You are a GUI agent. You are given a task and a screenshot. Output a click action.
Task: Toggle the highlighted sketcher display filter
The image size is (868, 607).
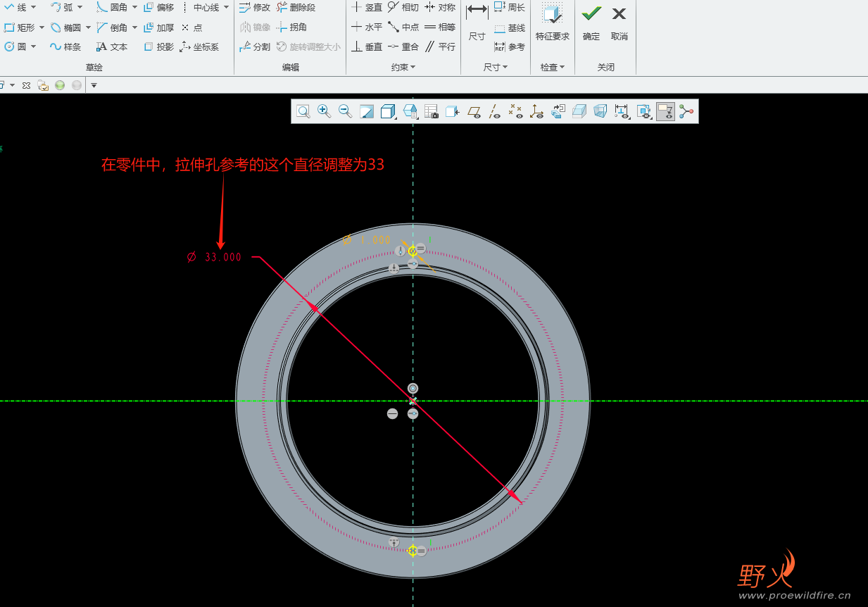tap(665, 111)
